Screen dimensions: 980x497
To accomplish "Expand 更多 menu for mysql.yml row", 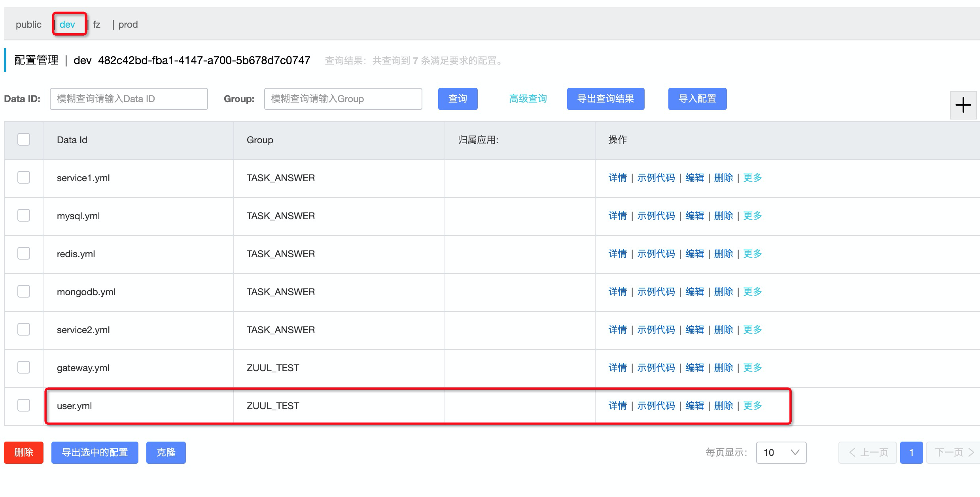I will tap(752, 216).
